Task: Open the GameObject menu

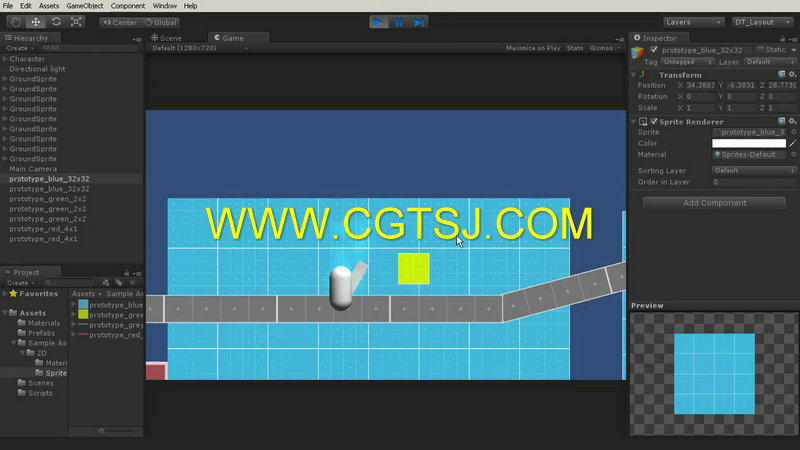Action: tap(85, 6)
